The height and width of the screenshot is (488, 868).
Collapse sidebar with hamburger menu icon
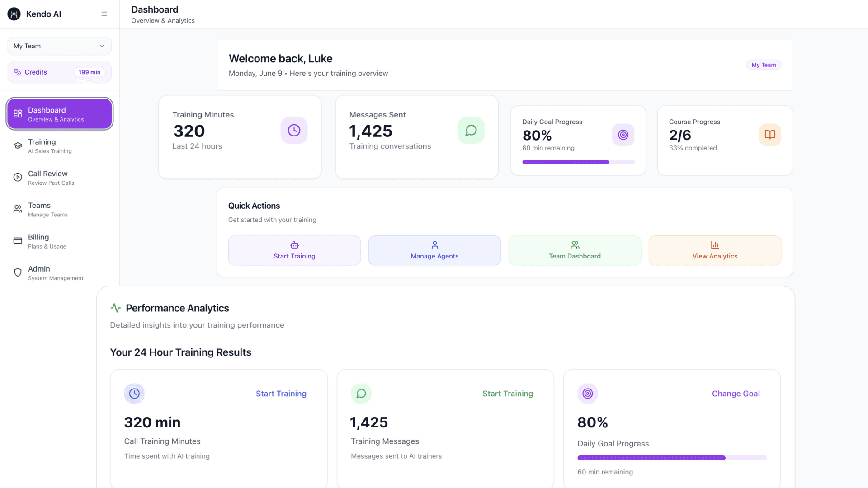click(104, 14)
